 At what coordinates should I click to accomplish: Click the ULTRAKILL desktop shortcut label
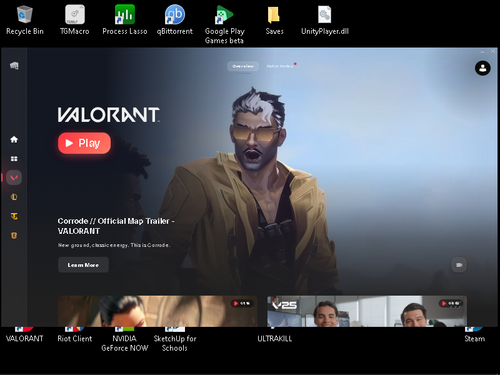tap(274, 339)
